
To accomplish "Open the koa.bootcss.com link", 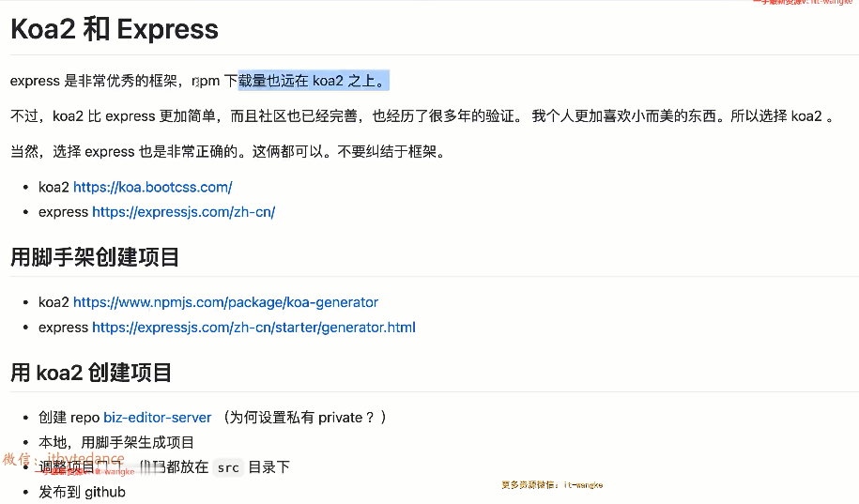I will (153, 188).
